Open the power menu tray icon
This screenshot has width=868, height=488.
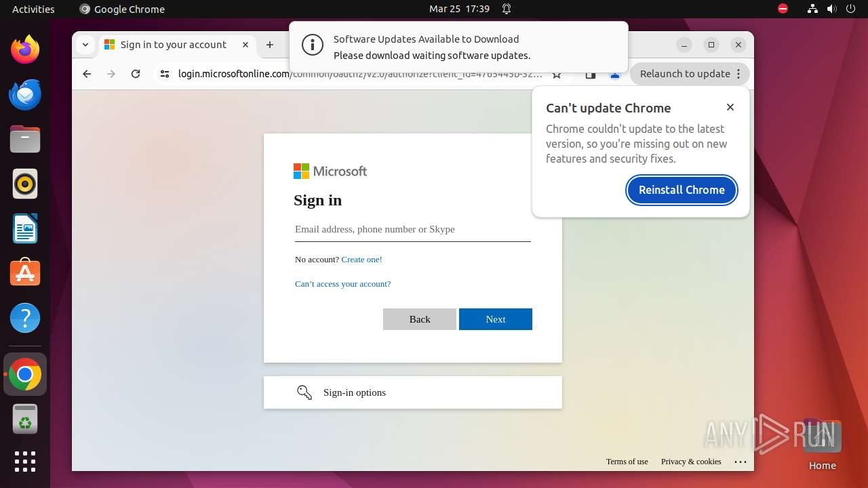tap(851, 9)
